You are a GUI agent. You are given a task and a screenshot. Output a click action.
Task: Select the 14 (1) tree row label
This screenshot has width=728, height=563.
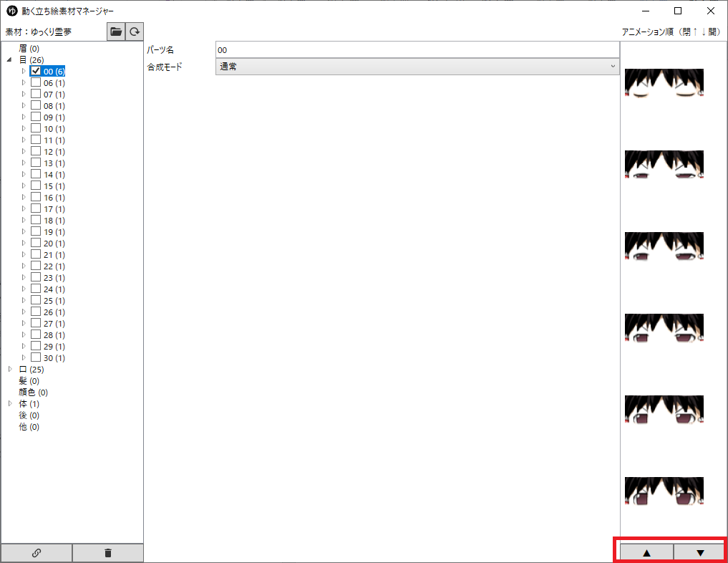pyautogui.click(x=54, y=175)
